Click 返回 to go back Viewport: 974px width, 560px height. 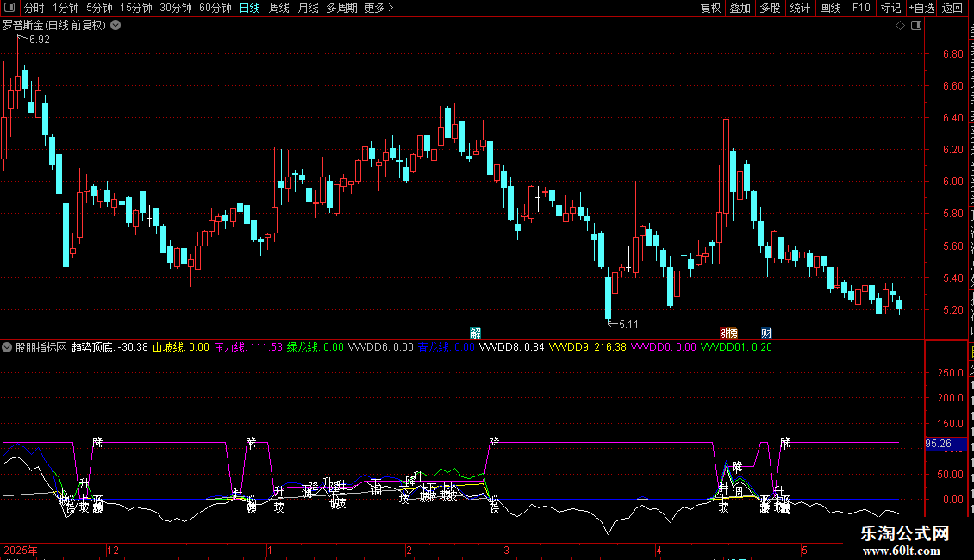pyautogui.click(x=952, y=8)
